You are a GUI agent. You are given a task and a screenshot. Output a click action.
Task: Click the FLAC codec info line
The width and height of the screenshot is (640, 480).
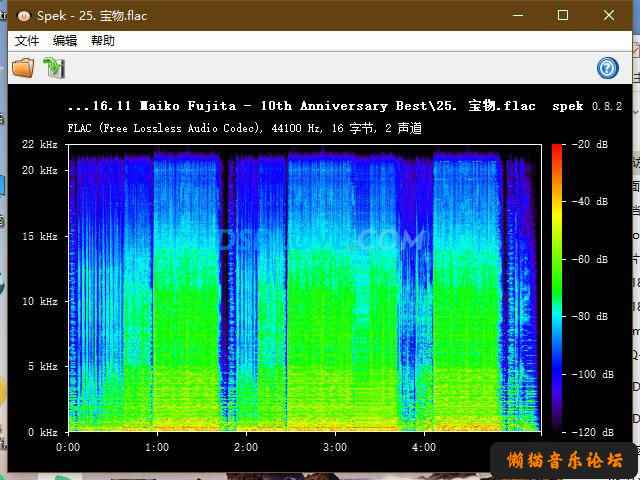click(x=244, y=128)
